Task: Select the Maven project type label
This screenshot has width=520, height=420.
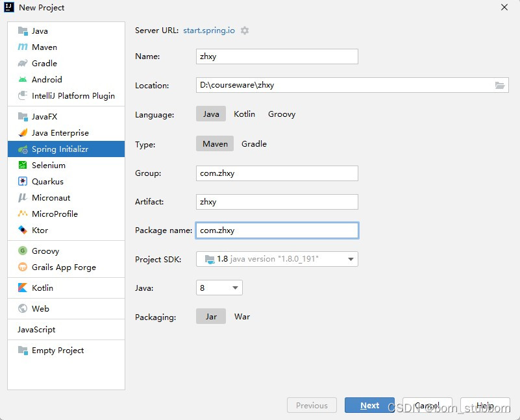Action: (x=44, y=47)
